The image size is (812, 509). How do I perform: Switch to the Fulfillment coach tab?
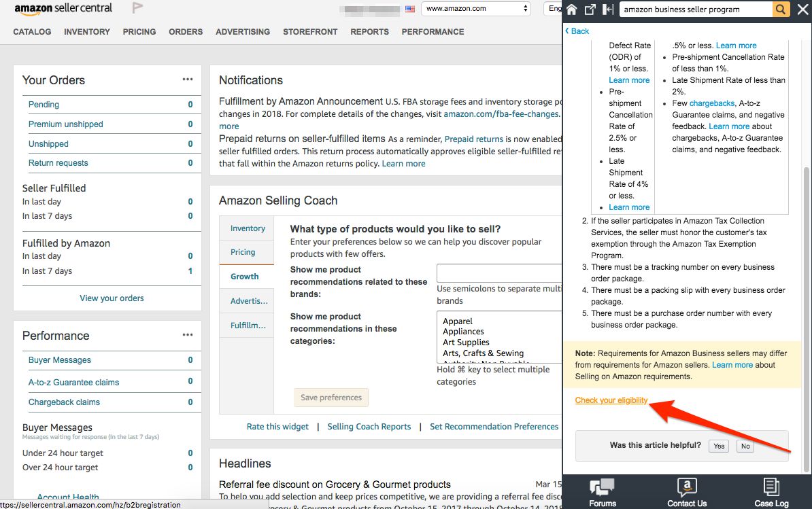pyautogui.click(x=247, y=325)
